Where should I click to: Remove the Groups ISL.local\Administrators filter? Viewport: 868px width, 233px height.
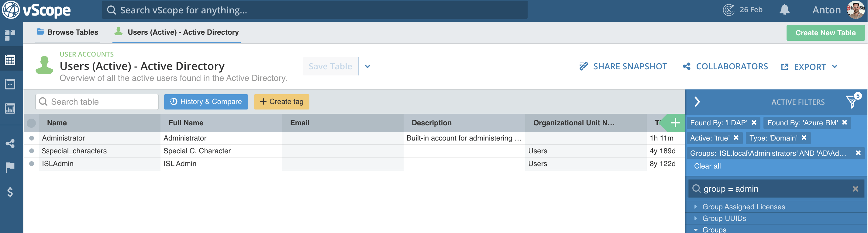coord(858,153)
